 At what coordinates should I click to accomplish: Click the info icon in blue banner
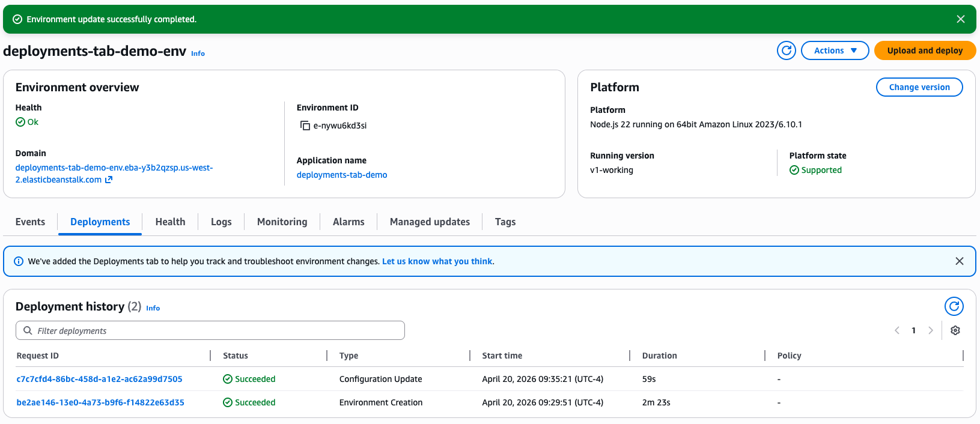point(19,261)
